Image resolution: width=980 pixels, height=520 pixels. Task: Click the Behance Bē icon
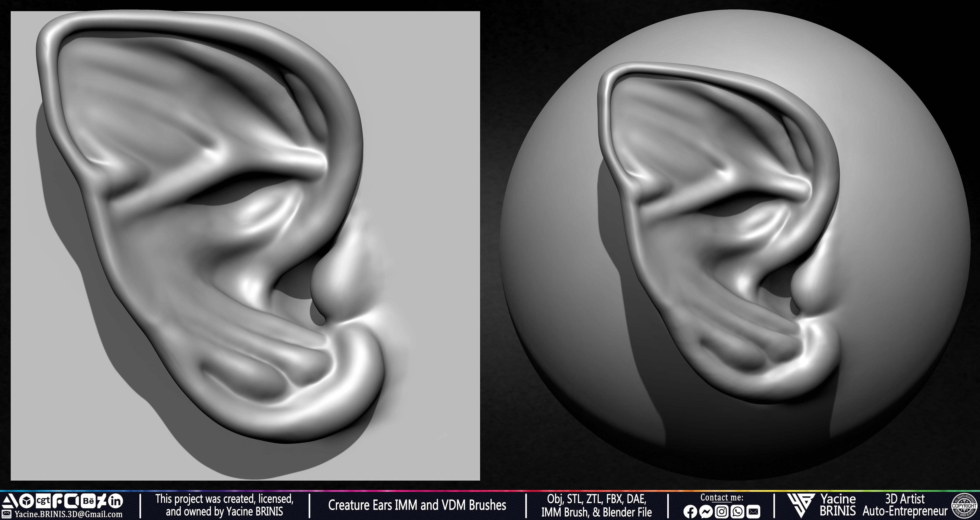coord(88,501)
